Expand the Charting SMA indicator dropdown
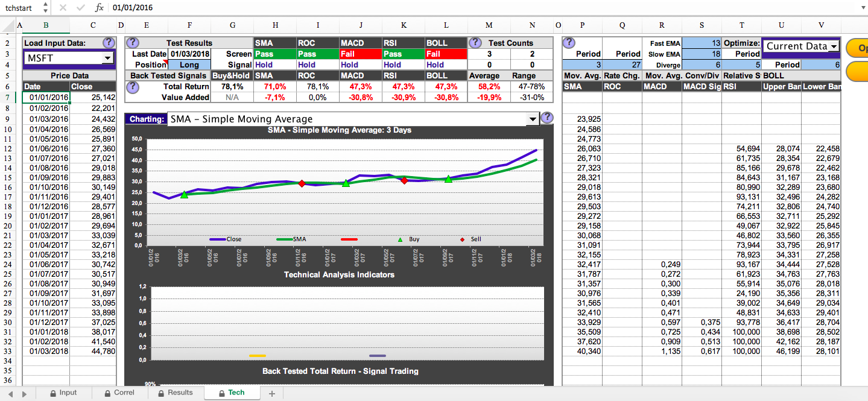 point(532,119)
